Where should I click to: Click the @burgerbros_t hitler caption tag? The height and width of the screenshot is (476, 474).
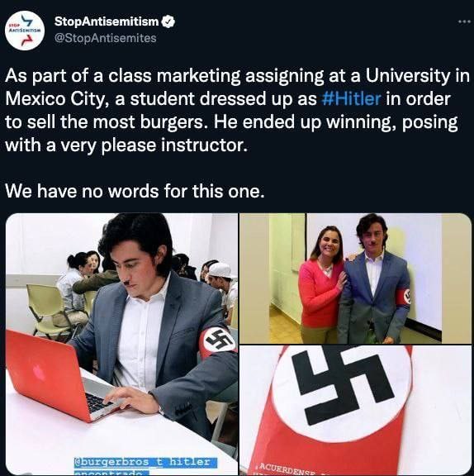pyautogui.click(x=145, y=462)
